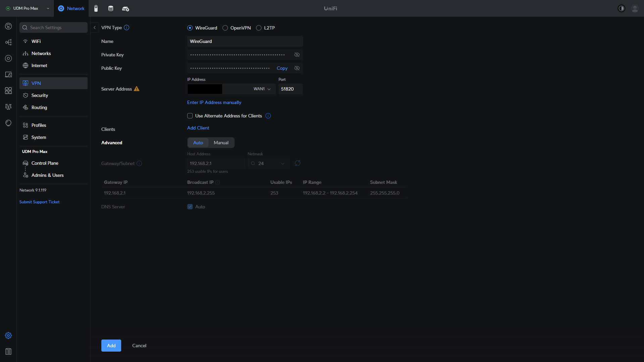Switch Advanced mode to Manual
644x362 pixels.
221,143
